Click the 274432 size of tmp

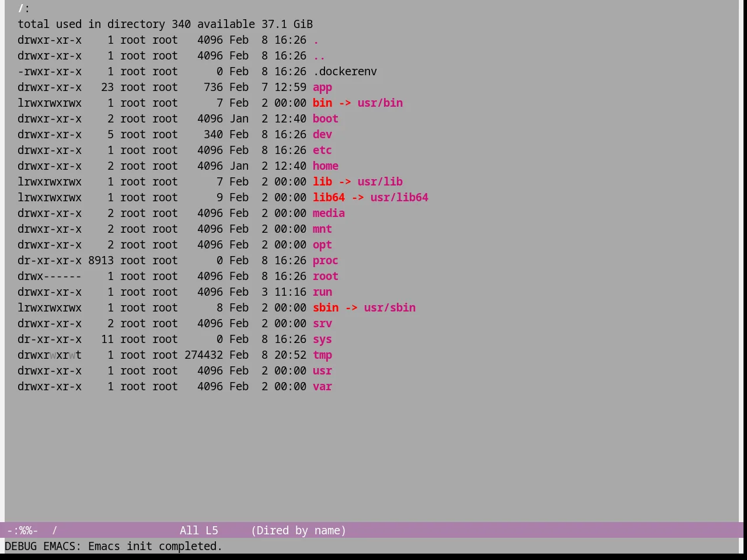coord(204,355)
